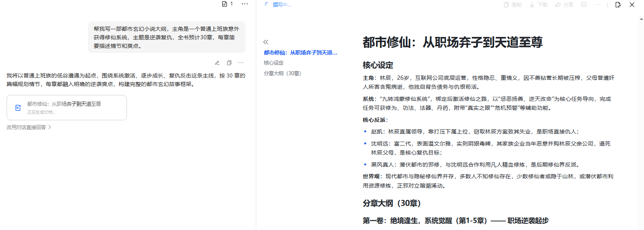This screenshot has width=644, height=230.
Task: Open more options below the user prompt
Action: [x=241, y=63]
